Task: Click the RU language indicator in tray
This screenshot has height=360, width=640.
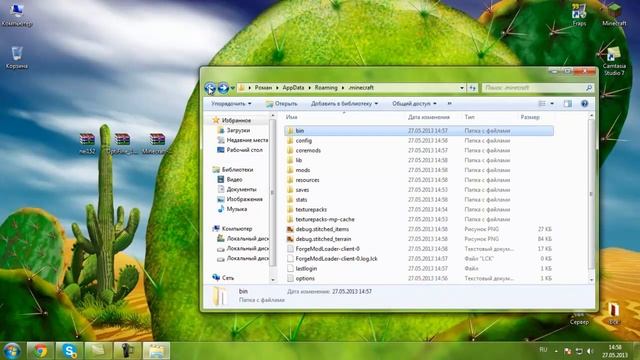Action: click(x=543, y=350)
